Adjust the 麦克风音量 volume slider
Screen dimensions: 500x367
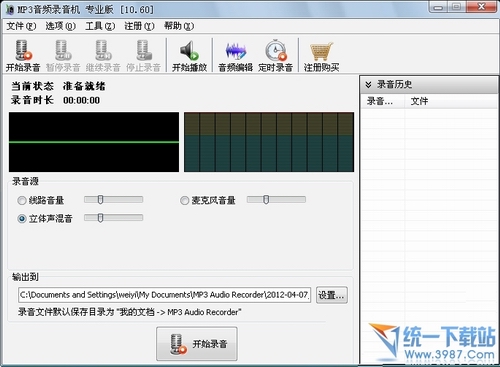(x=276, y=199)
